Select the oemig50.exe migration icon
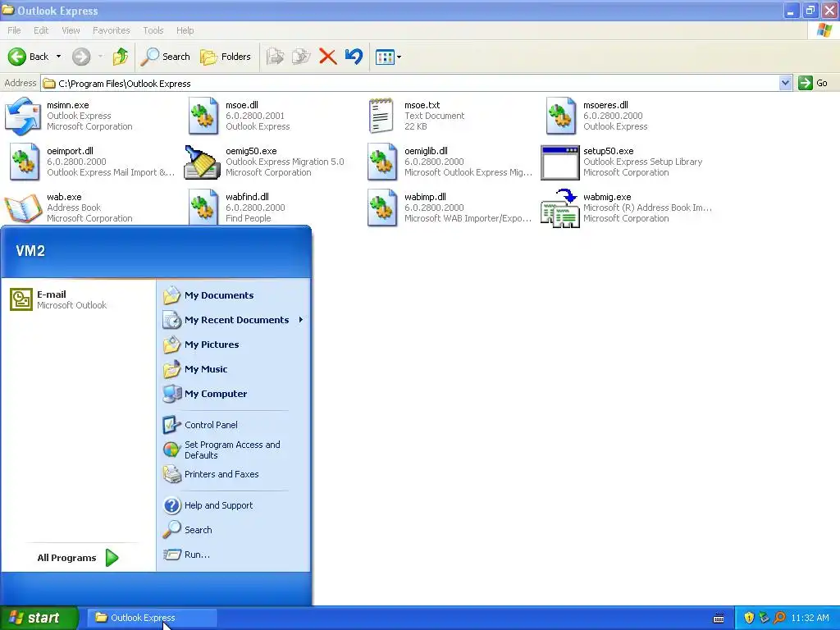This screenshot has width=840, height=630. point(202,162)
